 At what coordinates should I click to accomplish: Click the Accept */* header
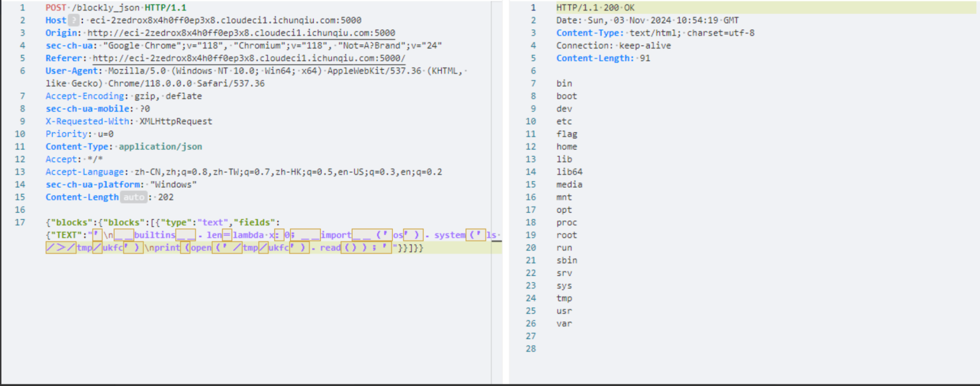[74, 159]
